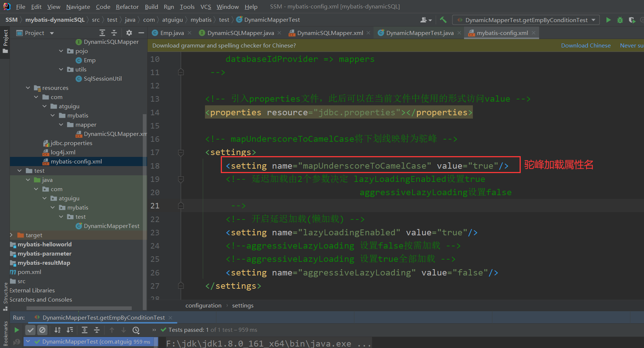Close the DynamicSQLMapper.java tab
Viewport: 644px width, 348px height.
click(x=279, y=33)
